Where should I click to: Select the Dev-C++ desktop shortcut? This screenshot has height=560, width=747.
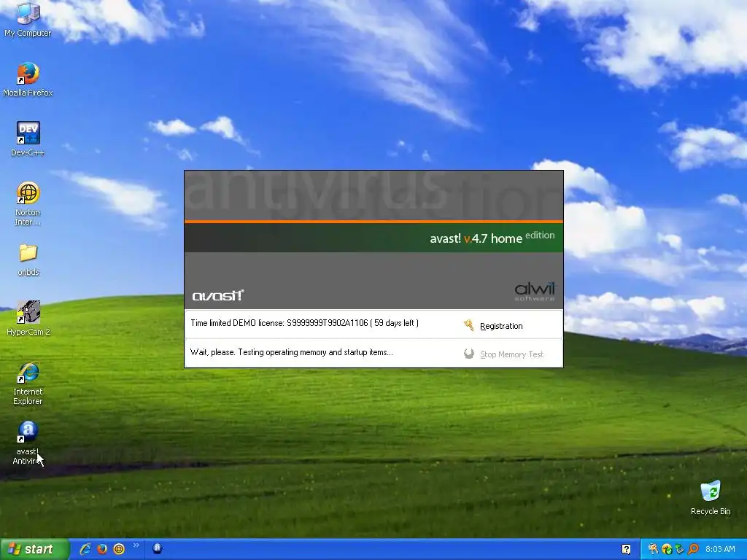point(28,139)
